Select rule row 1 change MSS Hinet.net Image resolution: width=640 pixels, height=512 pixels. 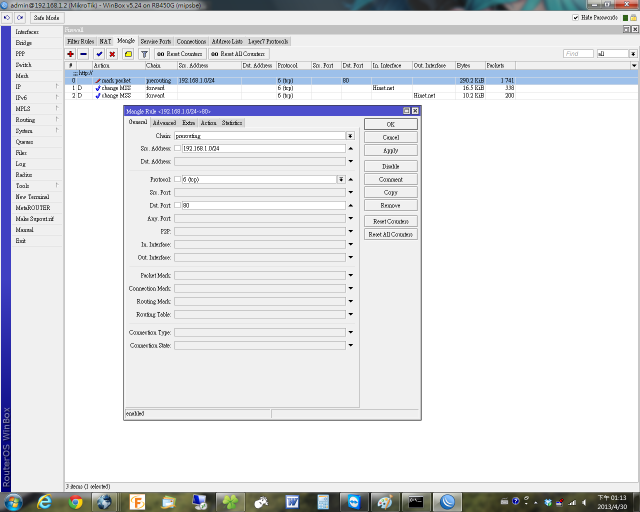[290, 88]
